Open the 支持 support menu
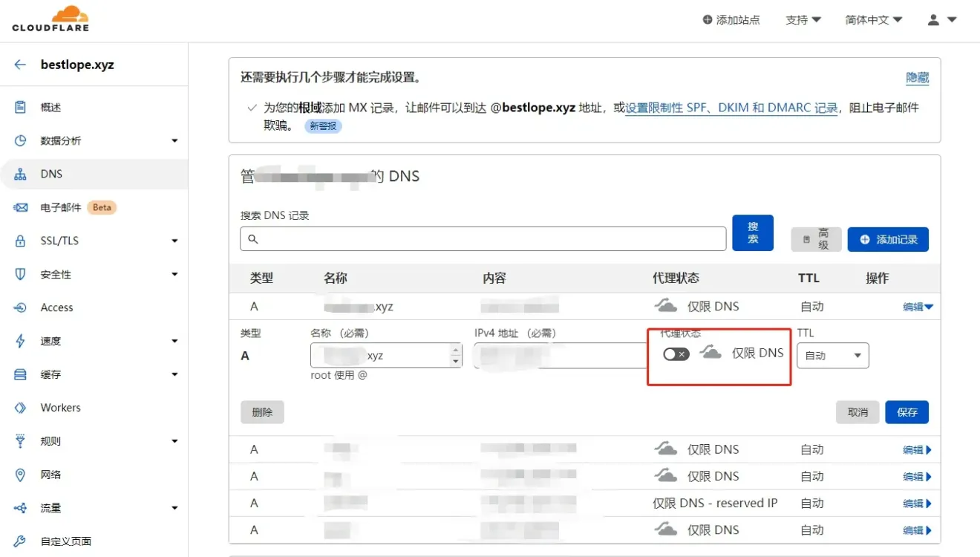980x557 pixels. pos(803,20)
